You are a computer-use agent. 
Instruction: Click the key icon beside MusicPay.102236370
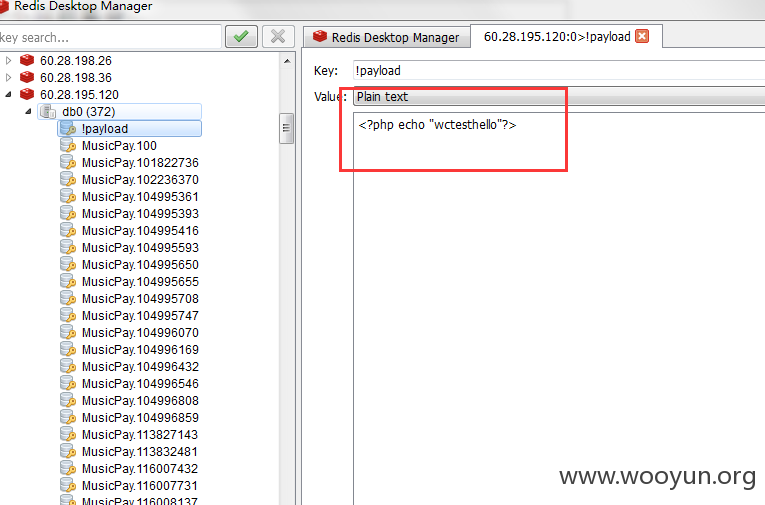click(x=68, y=180)
